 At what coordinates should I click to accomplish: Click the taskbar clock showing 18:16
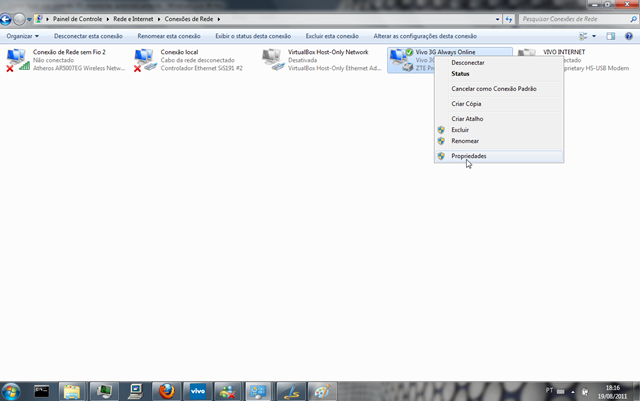click(x=612, y=392)
